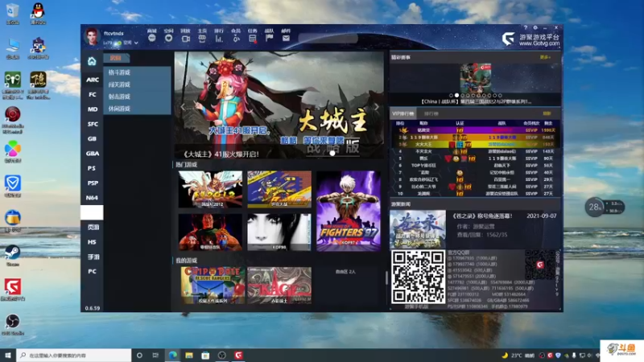Screen dimensions: 644x362
Task: Open Microsoft Edge from the taskbar
Action: [x=172, y=355]
